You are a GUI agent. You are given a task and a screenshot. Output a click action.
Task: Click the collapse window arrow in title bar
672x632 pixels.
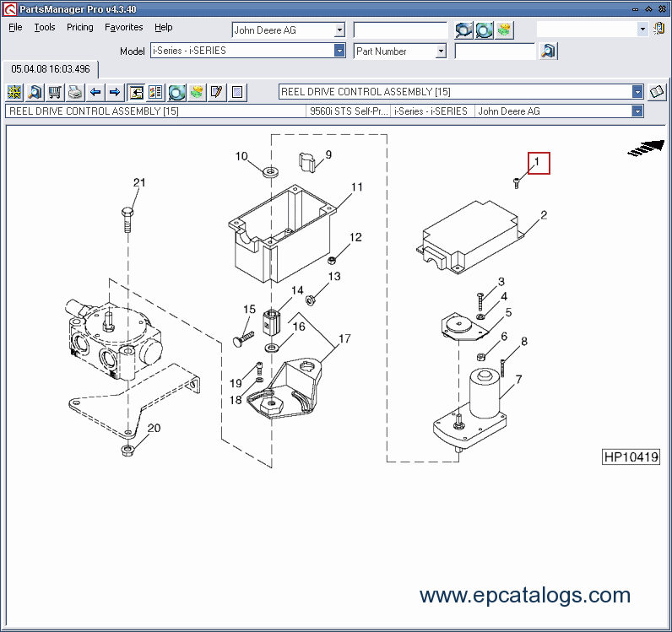pyautogui.click(x=648, y=9)
